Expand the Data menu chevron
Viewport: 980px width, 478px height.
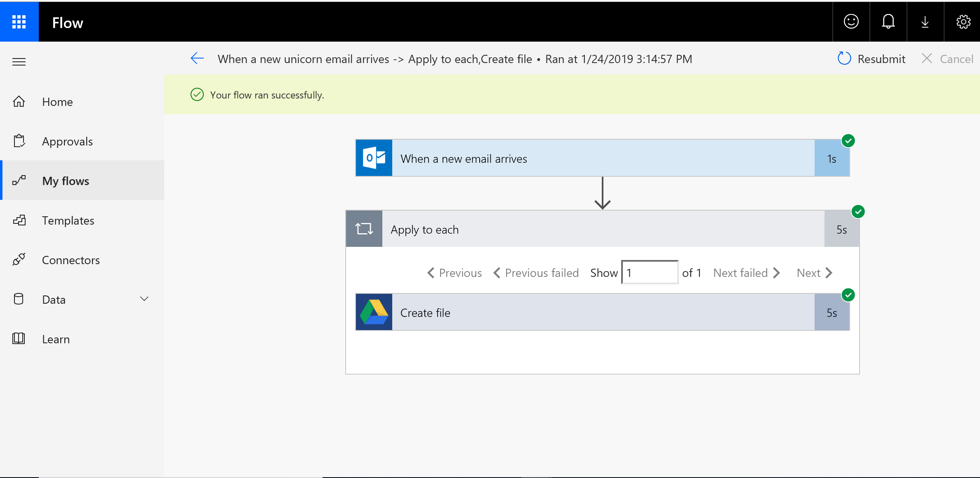pos(144,299)
